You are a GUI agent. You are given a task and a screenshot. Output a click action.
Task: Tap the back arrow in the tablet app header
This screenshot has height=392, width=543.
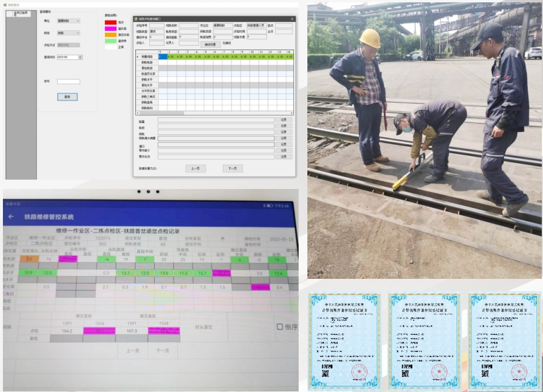(11, 217)
